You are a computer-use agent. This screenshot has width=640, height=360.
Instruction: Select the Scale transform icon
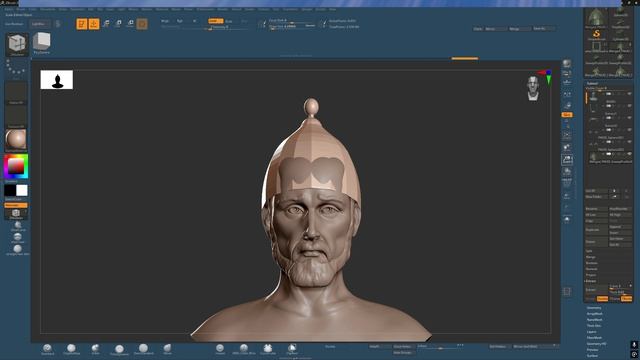[x=118, y=24]
